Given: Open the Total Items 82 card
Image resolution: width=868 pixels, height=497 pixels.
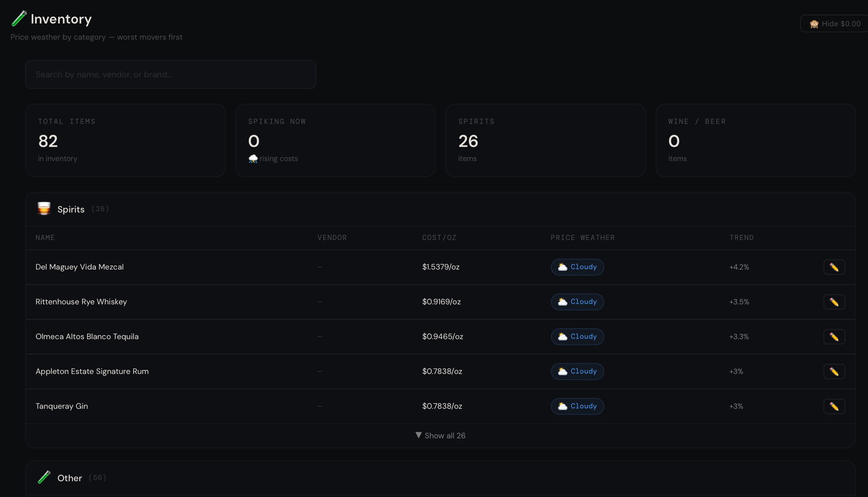Looking at the screenshot, I should (x=125, y=141).
